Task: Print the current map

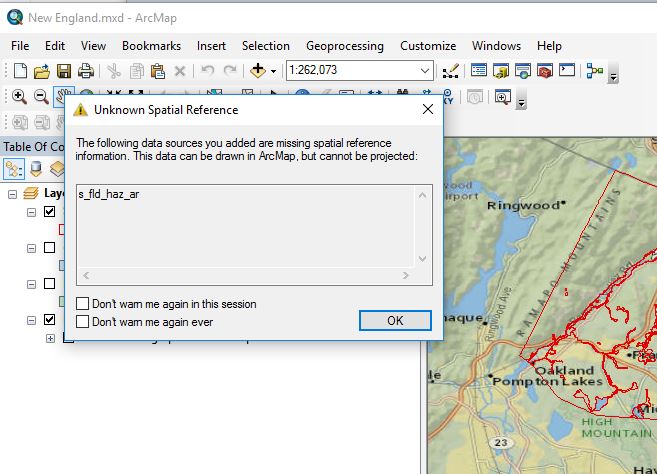Action: pos(85,71)
